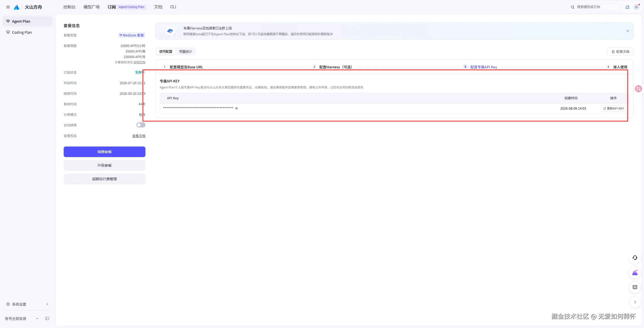Open the 账号全部资源 dropdown
Viewport: 644px width, 328px height.
pos(22,318)
